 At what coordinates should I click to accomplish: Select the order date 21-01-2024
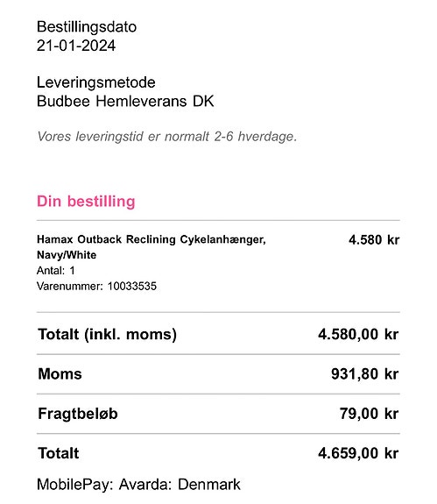point(76,46)
